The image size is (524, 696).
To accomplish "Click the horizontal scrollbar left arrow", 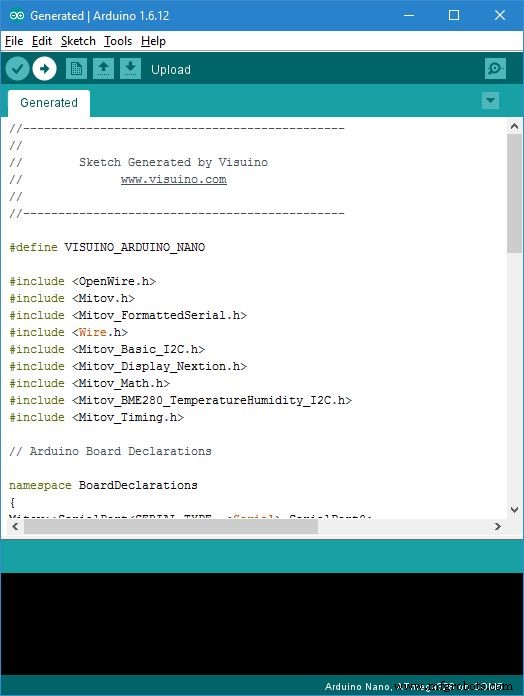I will click(16, 526).
